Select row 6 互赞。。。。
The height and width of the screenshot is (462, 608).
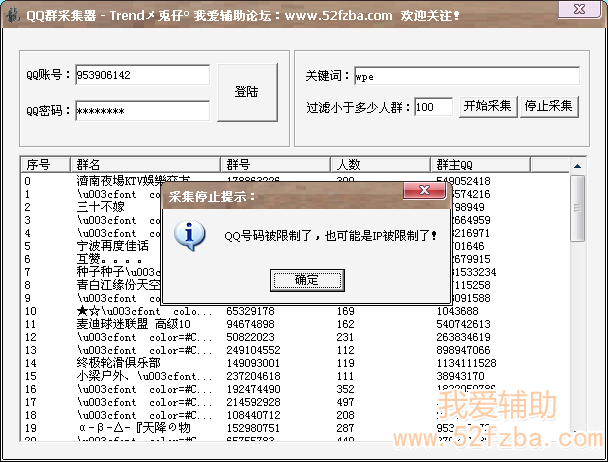[109, 259]
